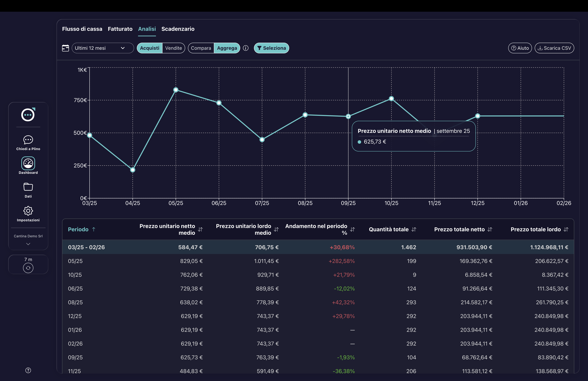Click the info icon next to Aggrega
Viewport: 588px width, 381px height.
point(246,48)
